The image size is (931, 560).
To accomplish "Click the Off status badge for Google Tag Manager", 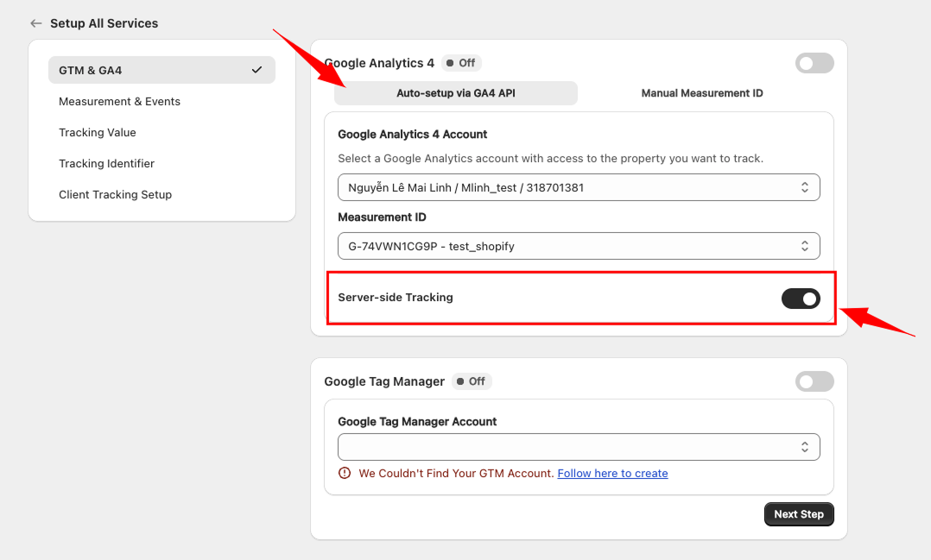I will pyautogui.click(x=472, y=381).
